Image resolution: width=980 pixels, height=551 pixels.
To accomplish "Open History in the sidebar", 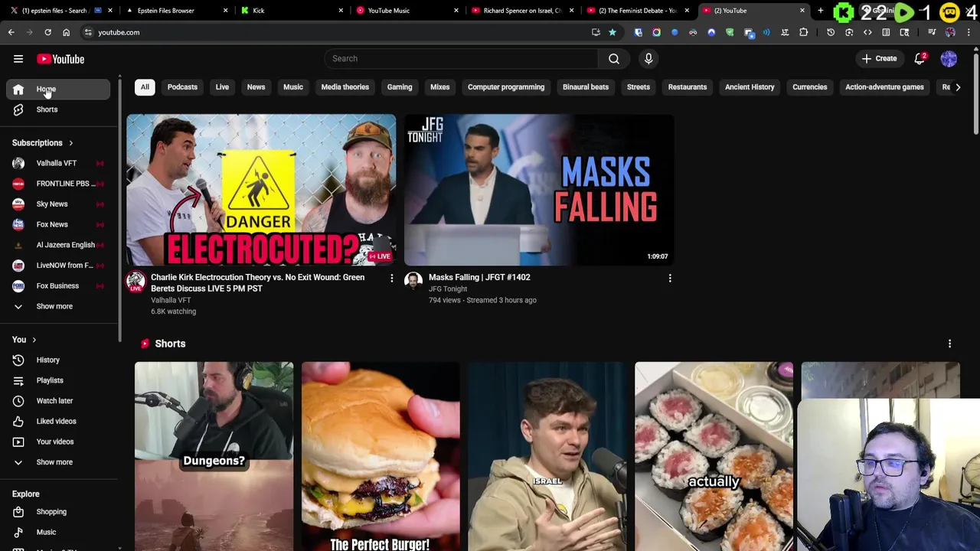I will (58, 360).
